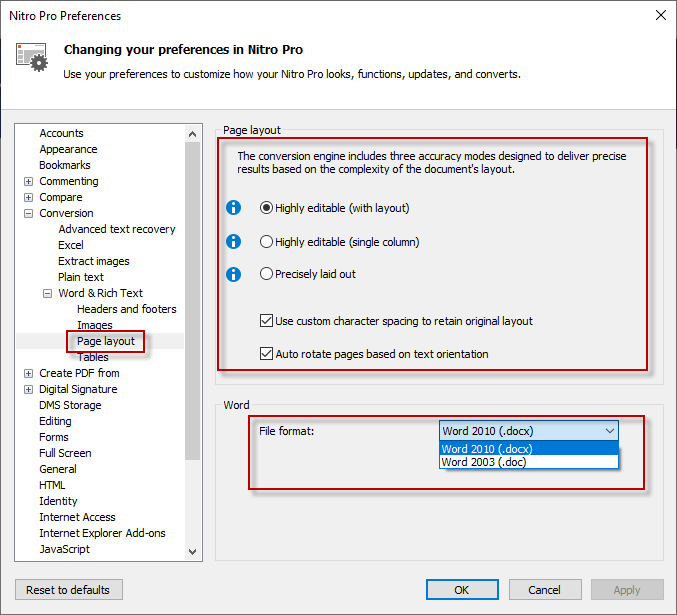
Task: Choose Word 2003 (.doc) from dropdown list
Action: [528, 462]
